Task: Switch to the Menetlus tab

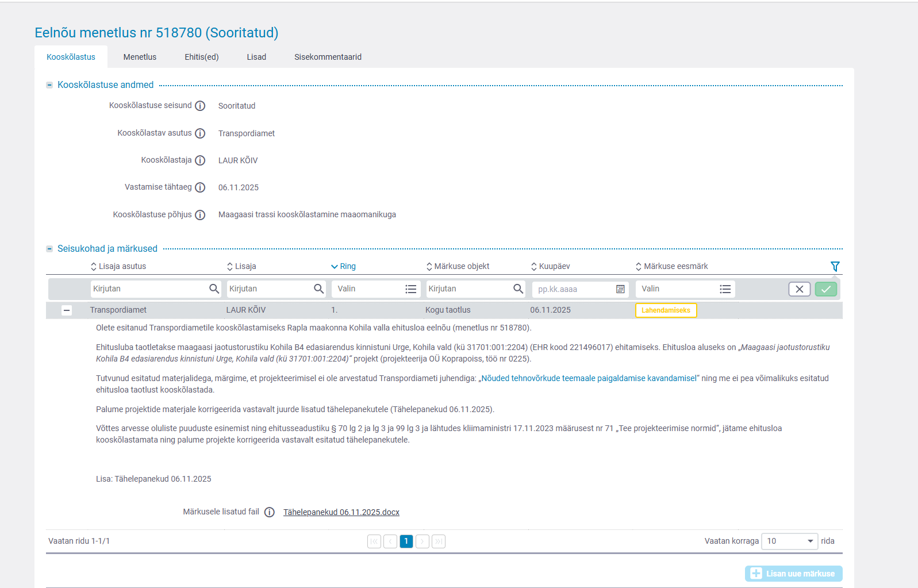Action: [140, 57]
